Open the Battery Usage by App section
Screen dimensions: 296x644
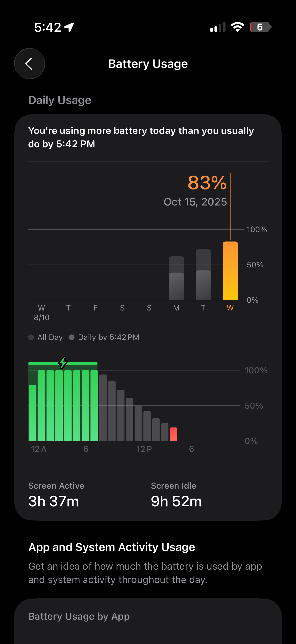coord(79,616)
